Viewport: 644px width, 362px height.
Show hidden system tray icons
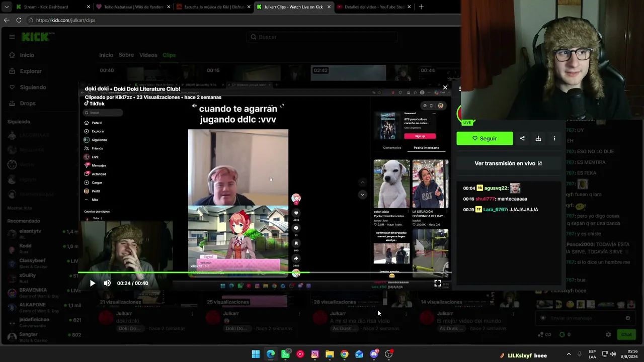pos(569,354)
